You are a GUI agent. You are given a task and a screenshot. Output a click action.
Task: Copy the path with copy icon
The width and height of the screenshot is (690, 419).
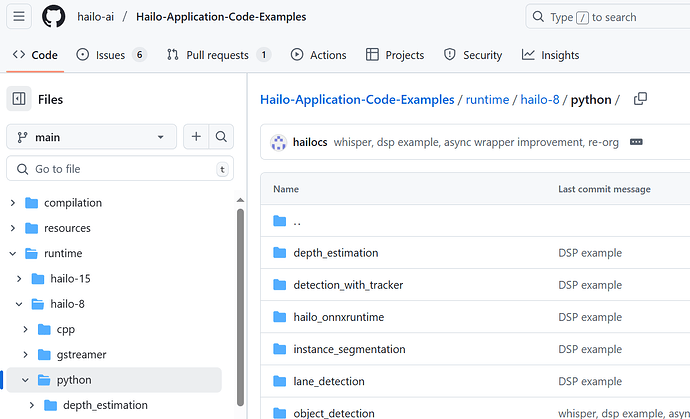[x=640, y=99]
